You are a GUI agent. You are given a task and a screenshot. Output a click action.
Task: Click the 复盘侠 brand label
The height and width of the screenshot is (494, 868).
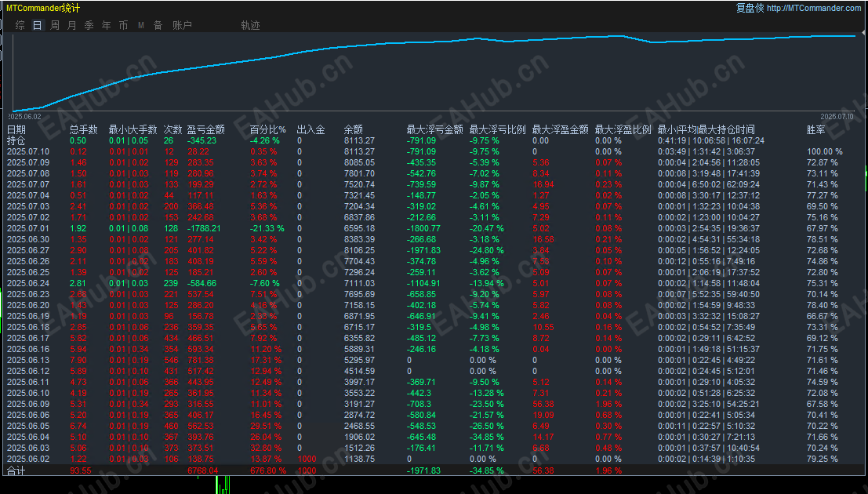tap(750, 8)
